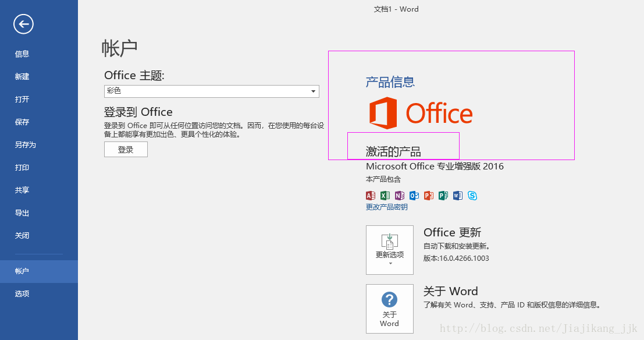This screenshot has height=340, width=644.
Task: Click the Publisher app icon
Action: pyautogui.click(x=443, y=196)
